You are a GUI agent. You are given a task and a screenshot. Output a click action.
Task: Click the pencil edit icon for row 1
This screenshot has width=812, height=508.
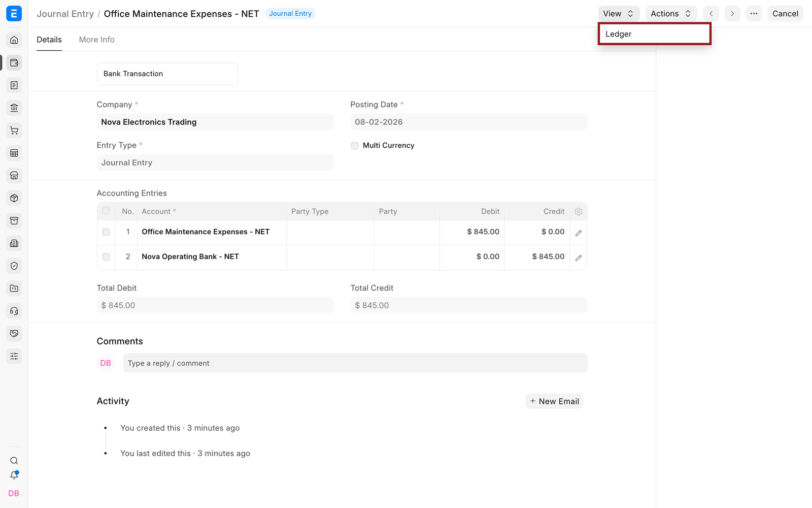tap(579, 233)
